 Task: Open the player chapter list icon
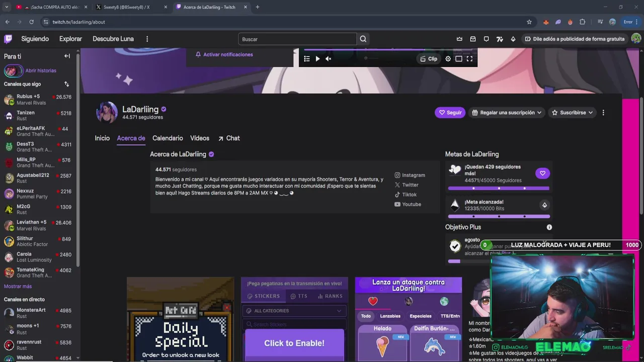[307, 59]
